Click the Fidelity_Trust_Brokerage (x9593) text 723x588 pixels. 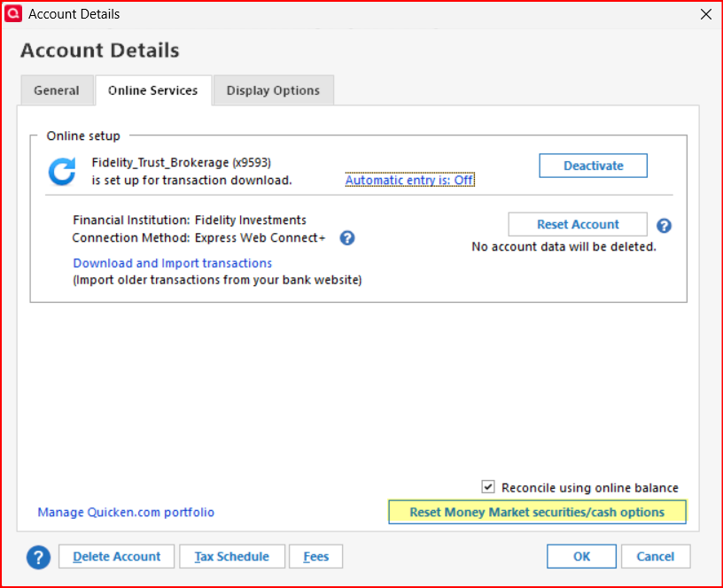[182, 162]
